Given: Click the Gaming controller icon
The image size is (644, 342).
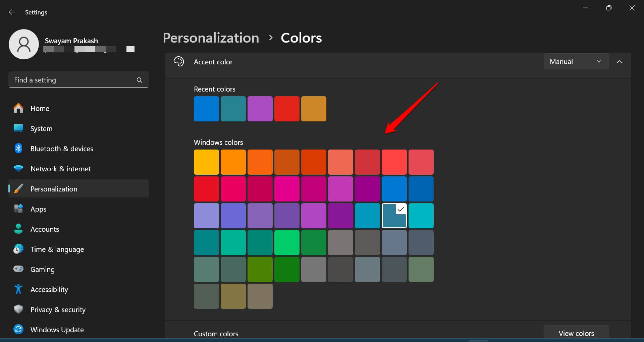Looking at the screenshot, I should (18, 269).
